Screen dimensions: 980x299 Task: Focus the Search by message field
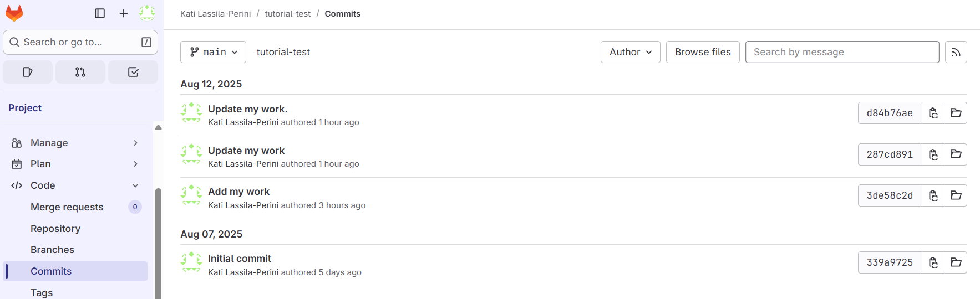(x=842, y=52)
